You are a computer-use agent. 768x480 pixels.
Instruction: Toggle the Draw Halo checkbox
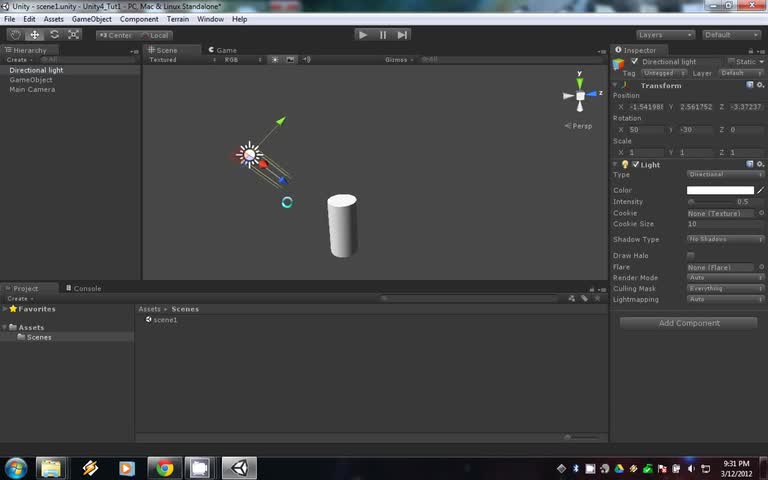(x=690, y=256)
